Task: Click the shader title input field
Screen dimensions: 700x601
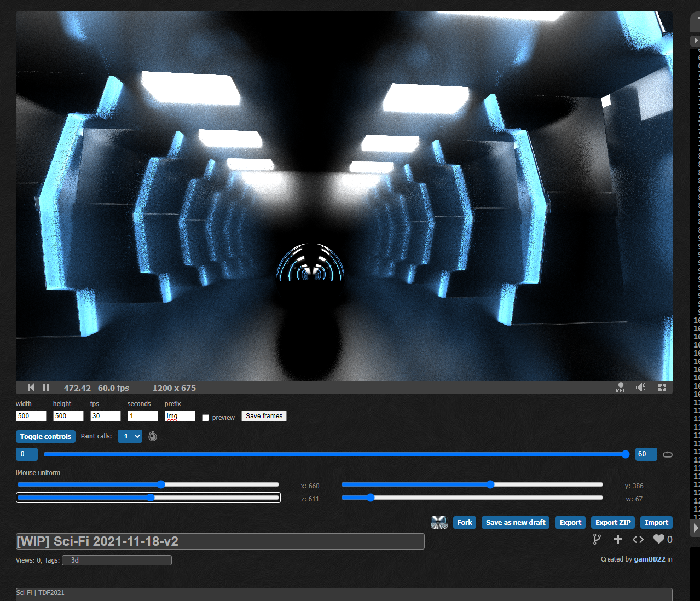Action: click(x=220, y=541)
